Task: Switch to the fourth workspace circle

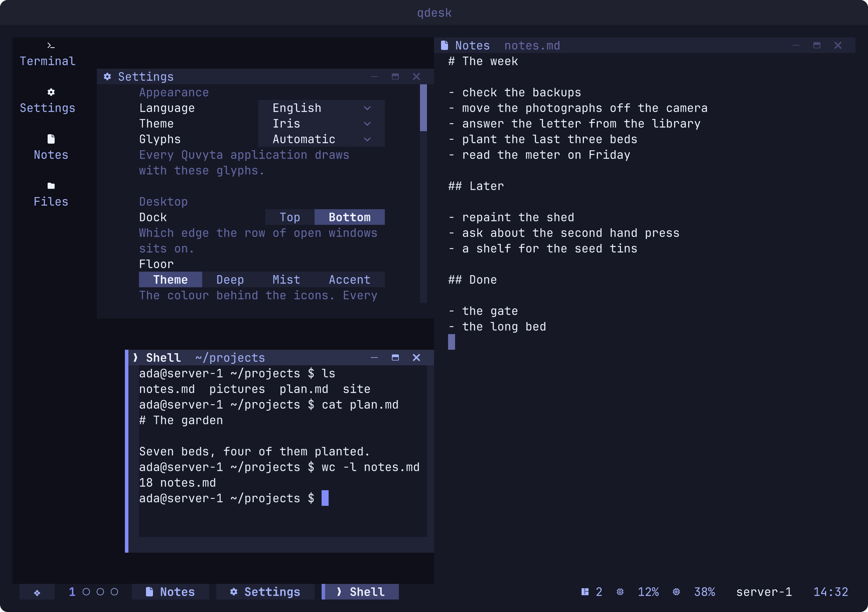Action: point(114,592)
